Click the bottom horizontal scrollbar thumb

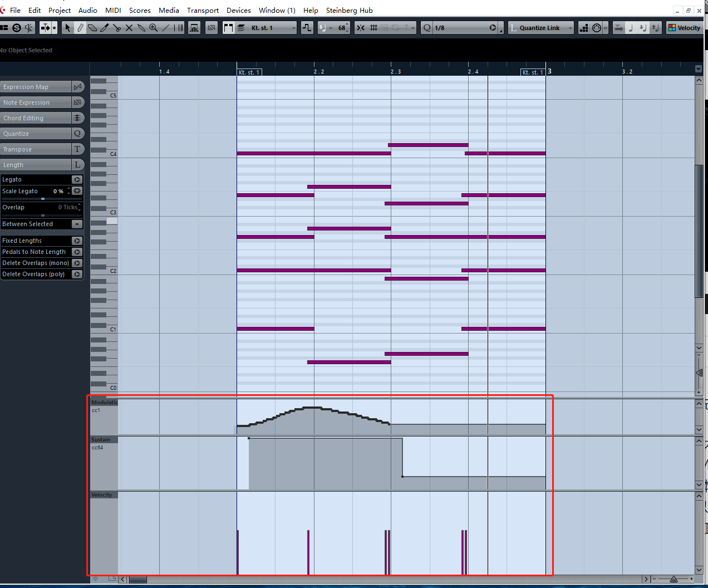pos(138,579)
